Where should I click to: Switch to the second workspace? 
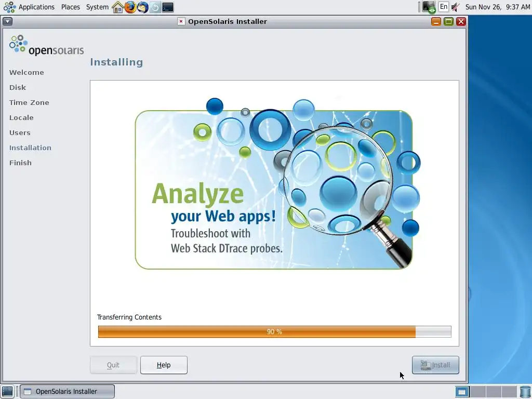point(478,392)
